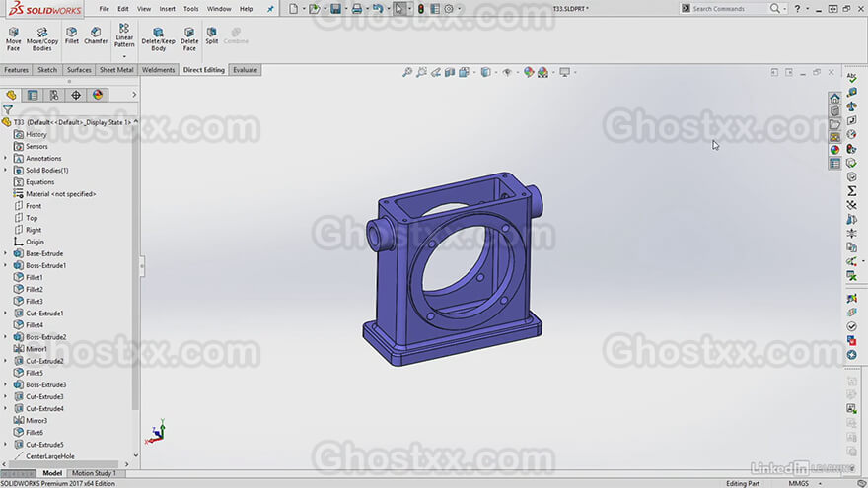Choose the Delete Face tool

click(x=189, y=38)
